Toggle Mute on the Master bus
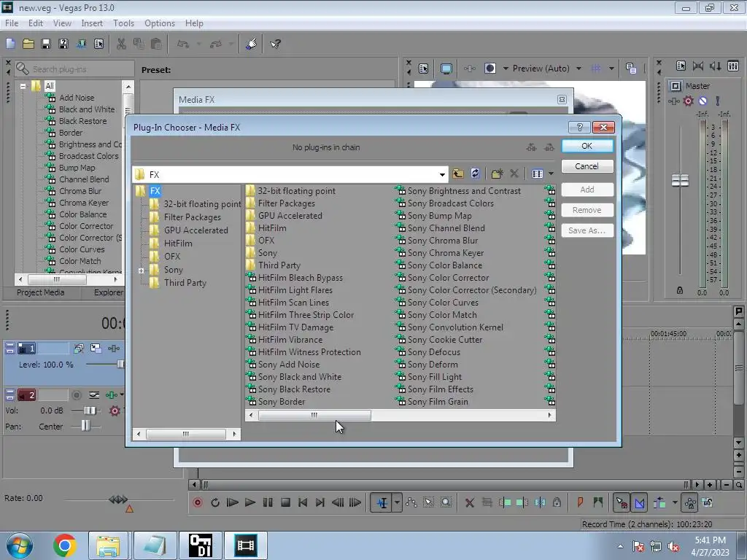This screenshot has height=560, width=747. (703, 101)
